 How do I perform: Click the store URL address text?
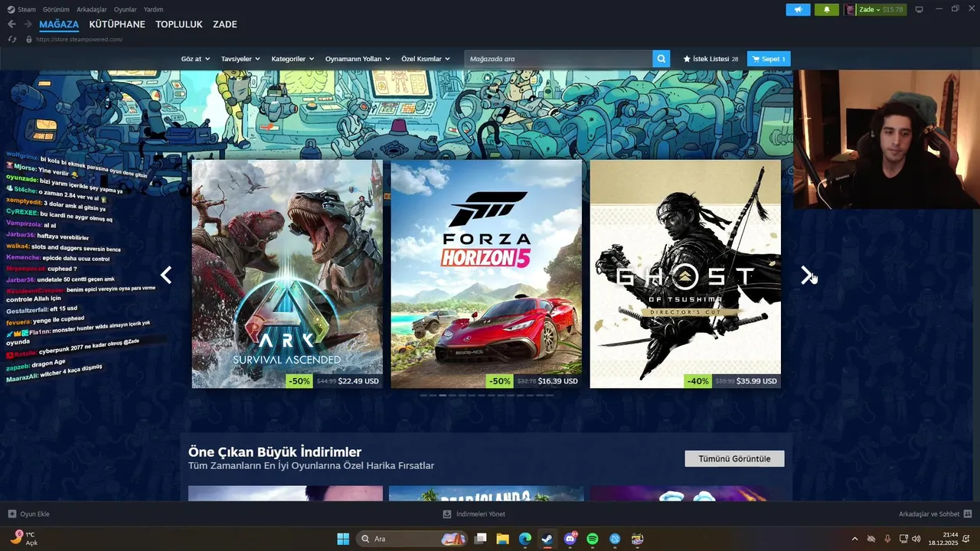coord(79,39)
